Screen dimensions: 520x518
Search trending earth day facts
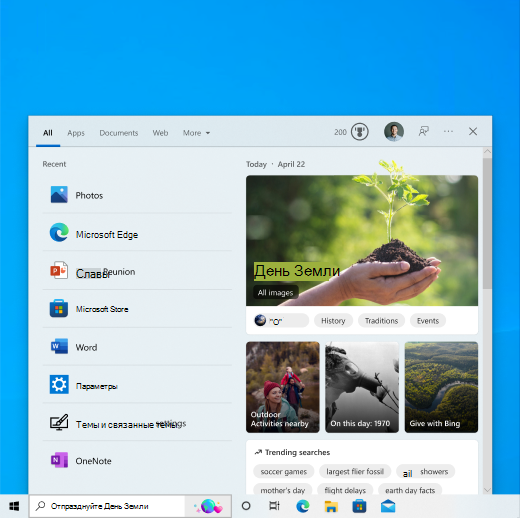point(410,490)
